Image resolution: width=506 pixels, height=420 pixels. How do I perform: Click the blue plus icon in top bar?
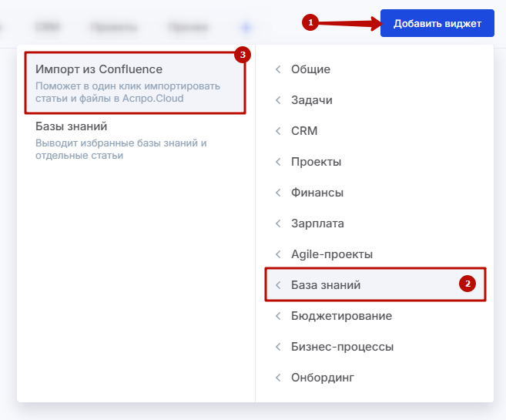pyautogui.click(x=246, y=27)
